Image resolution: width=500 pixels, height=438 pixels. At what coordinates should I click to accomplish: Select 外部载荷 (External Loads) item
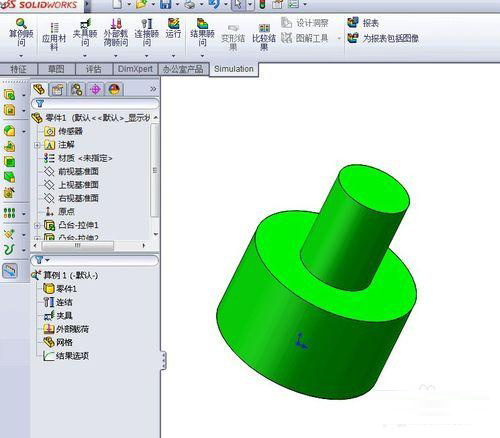66,329
